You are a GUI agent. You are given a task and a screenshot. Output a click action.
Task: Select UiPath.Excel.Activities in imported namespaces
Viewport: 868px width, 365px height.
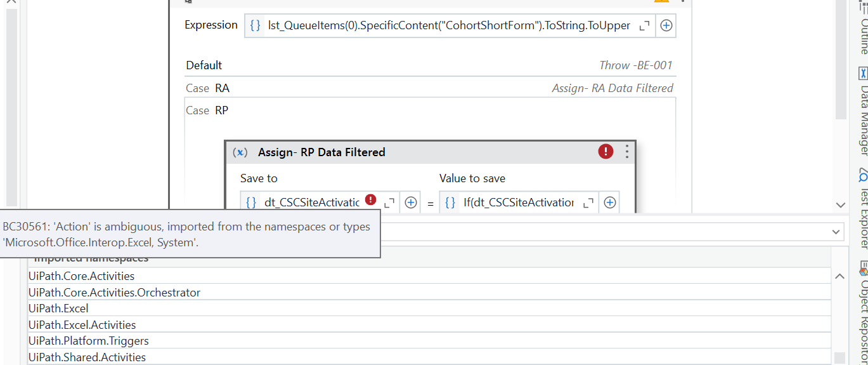click(x=82, y=325)
